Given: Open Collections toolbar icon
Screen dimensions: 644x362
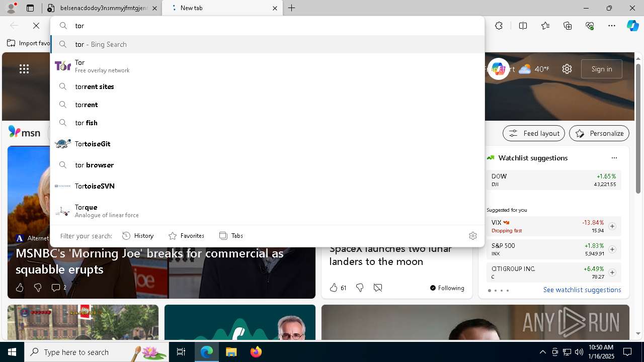Looking at the screenshot, I should point(568,26).
